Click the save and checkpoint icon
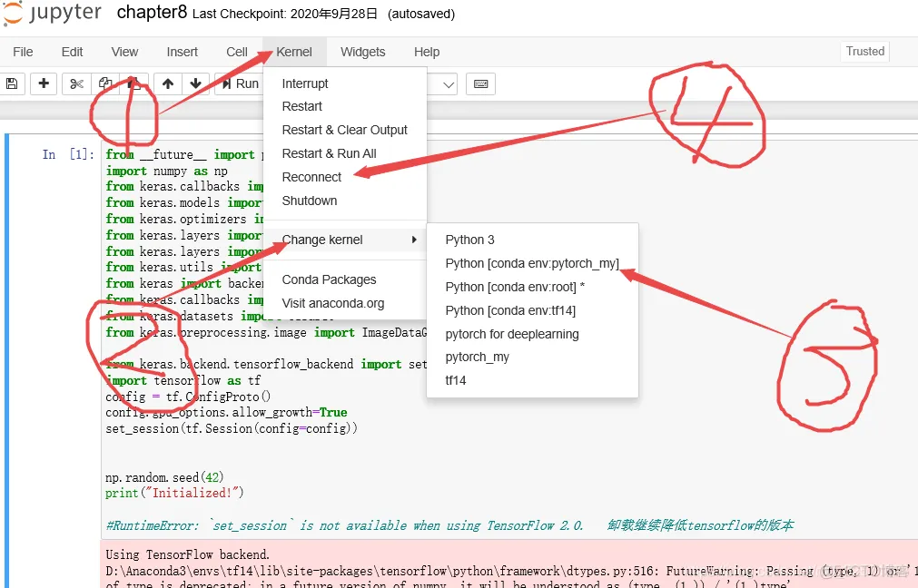 [x=12, y=83]
